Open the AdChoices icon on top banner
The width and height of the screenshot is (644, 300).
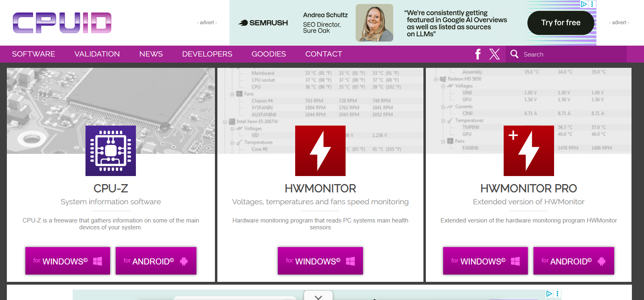click(584, 4)
